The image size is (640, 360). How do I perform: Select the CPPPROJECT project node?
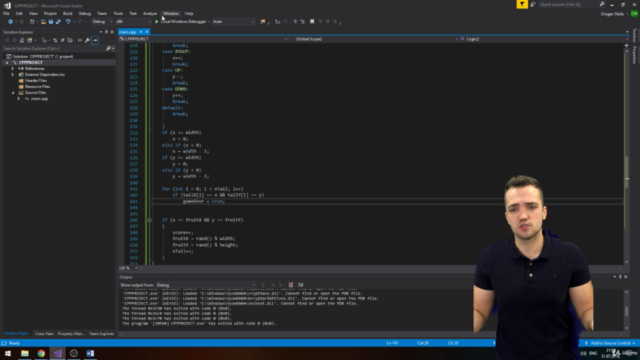31,62
